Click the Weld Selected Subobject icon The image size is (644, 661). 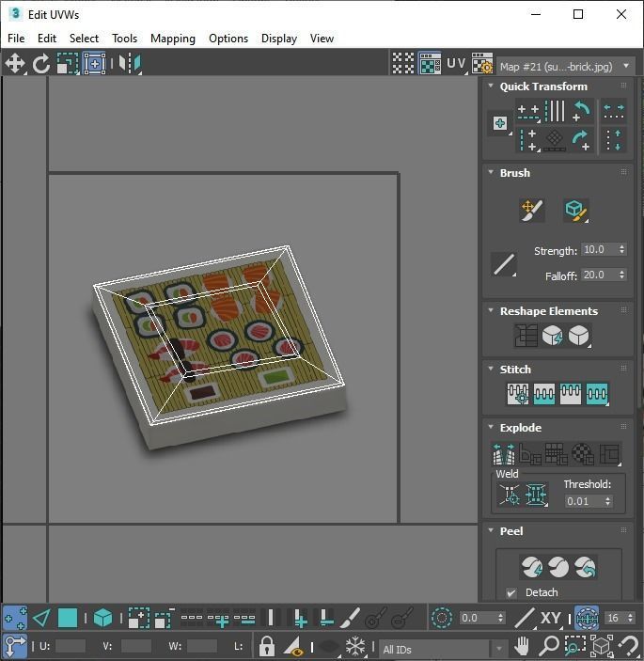(536, 495)
